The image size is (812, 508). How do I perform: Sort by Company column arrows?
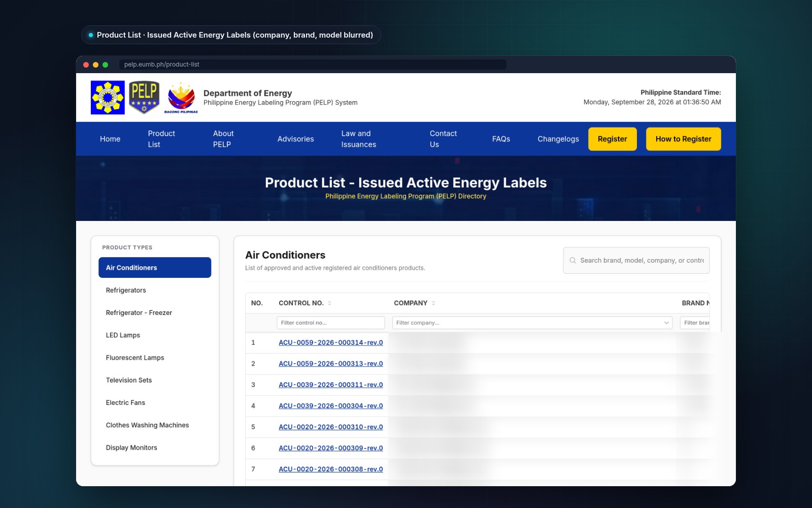pos(433,303)
